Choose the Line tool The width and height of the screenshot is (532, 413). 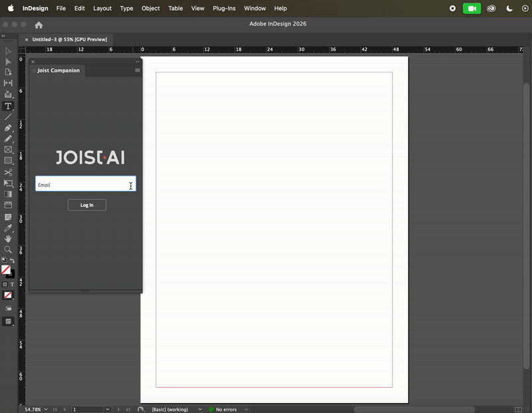8,117
